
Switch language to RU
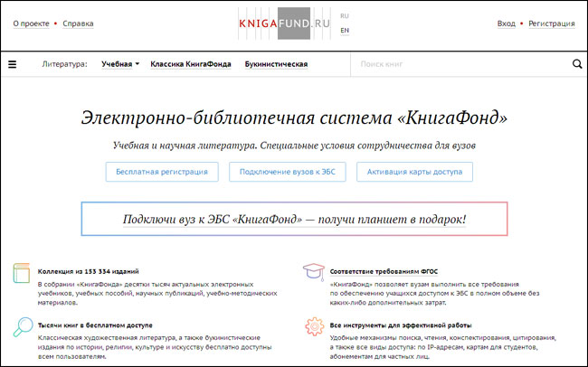[345, 15]
